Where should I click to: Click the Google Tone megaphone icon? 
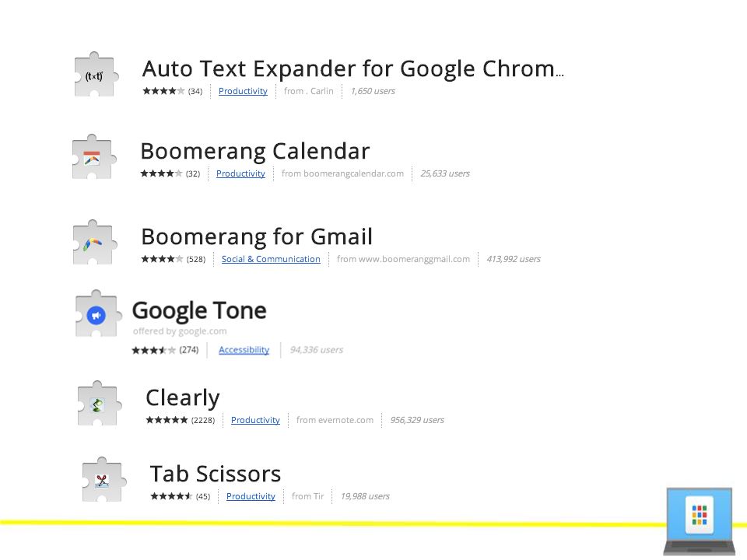(96, 313)
